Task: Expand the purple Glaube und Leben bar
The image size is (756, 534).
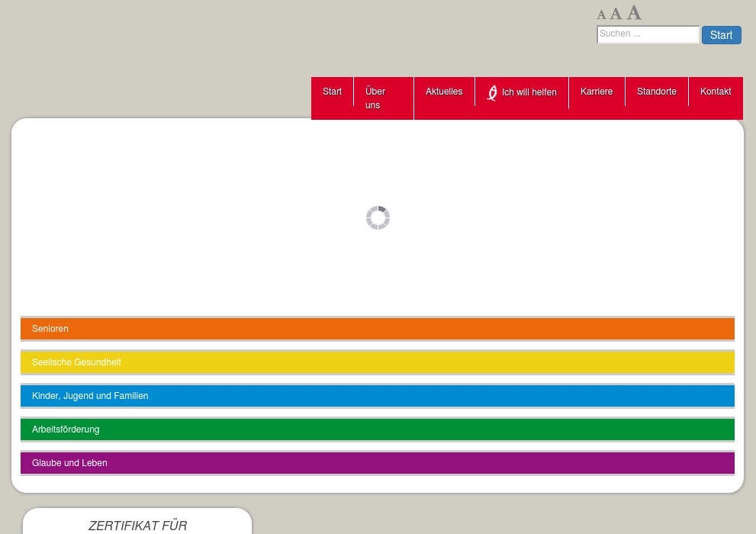Action: [x=377, y=463]
